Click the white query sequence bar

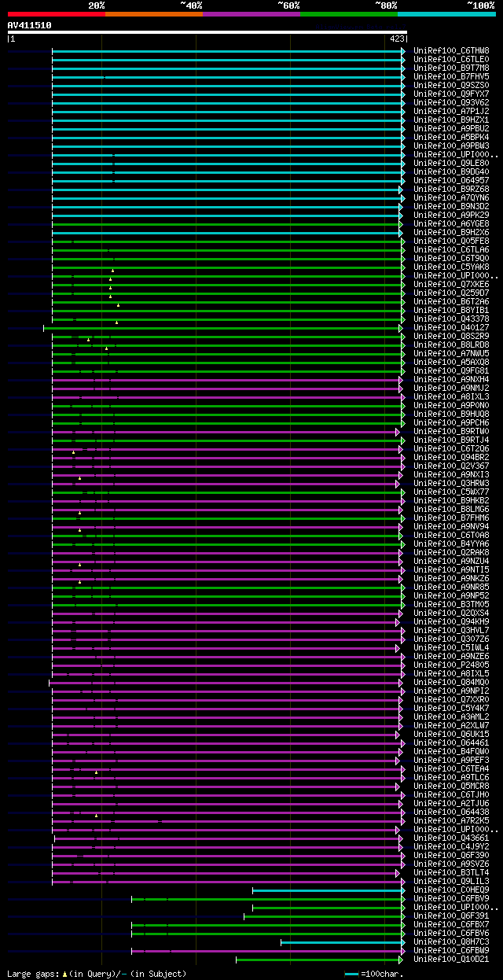pyautogui.click(x=207, y=32)
